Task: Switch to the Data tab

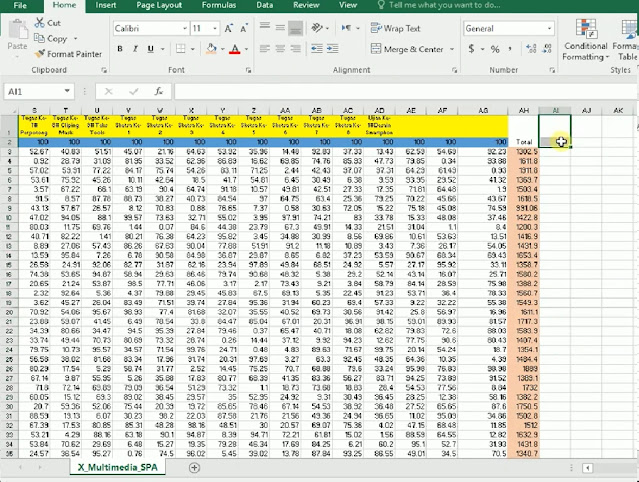Action: (264, 5)
